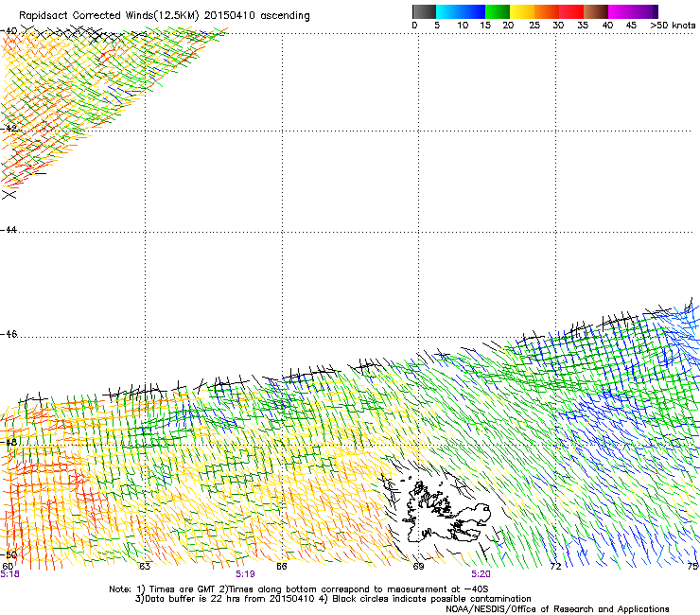Click the 'Data buffer is 22 hrs' note
This screenshot has width=700, height=615.
tap(333, 599)
